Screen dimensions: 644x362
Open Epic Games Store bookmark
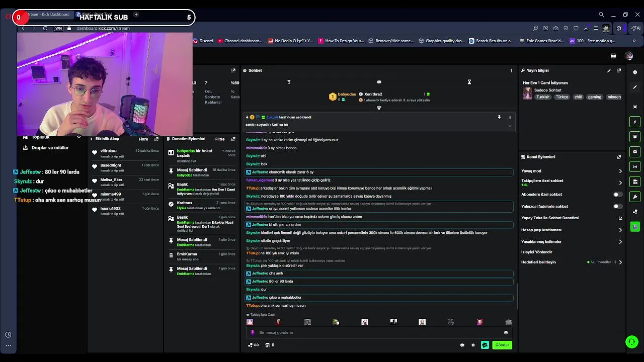click(x=541, y=41)
